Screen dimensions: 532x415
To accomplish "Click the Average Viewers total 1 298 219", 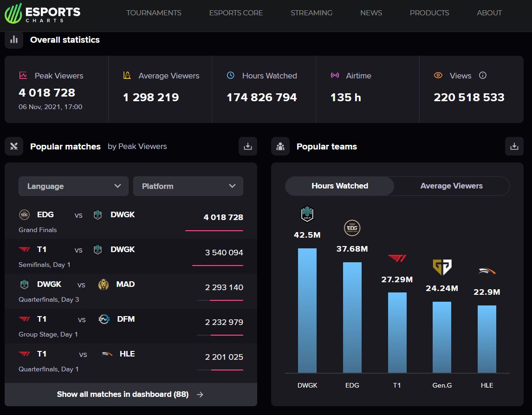I will click(x=151, y=97).
